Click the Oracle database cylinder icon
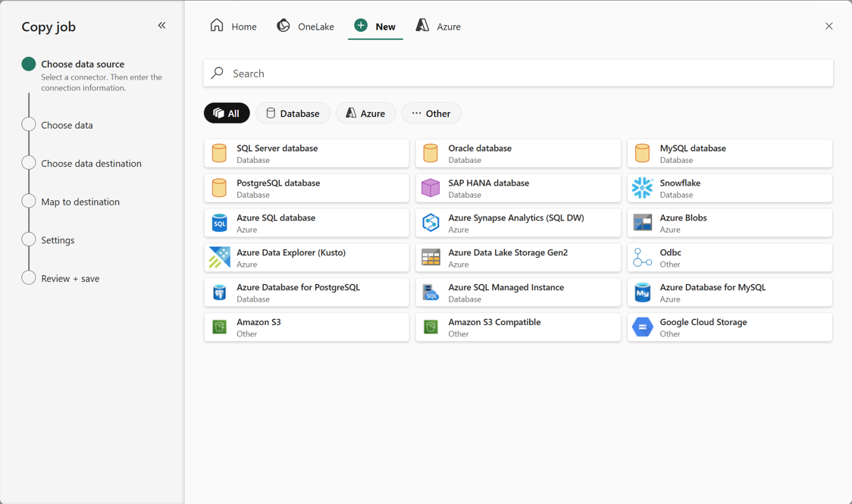The height and width of the screenshot is (504, 852). click(x=431, y=153)
